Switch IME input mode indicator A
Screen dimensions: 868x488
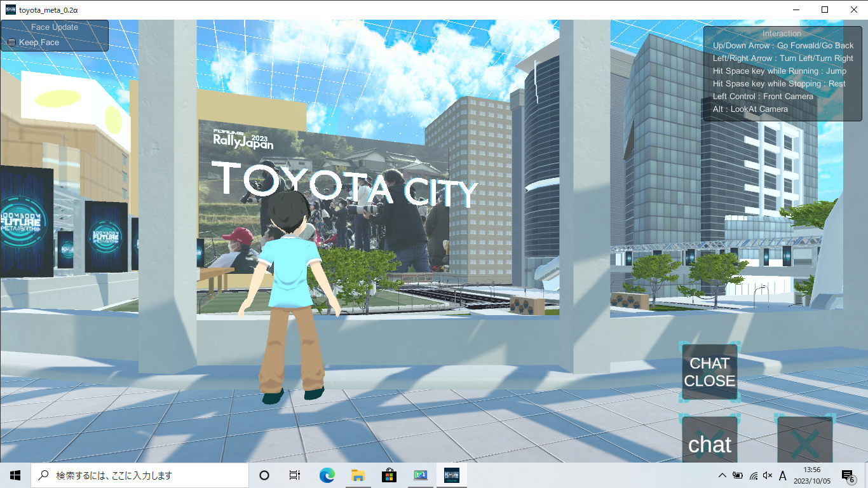783,475
